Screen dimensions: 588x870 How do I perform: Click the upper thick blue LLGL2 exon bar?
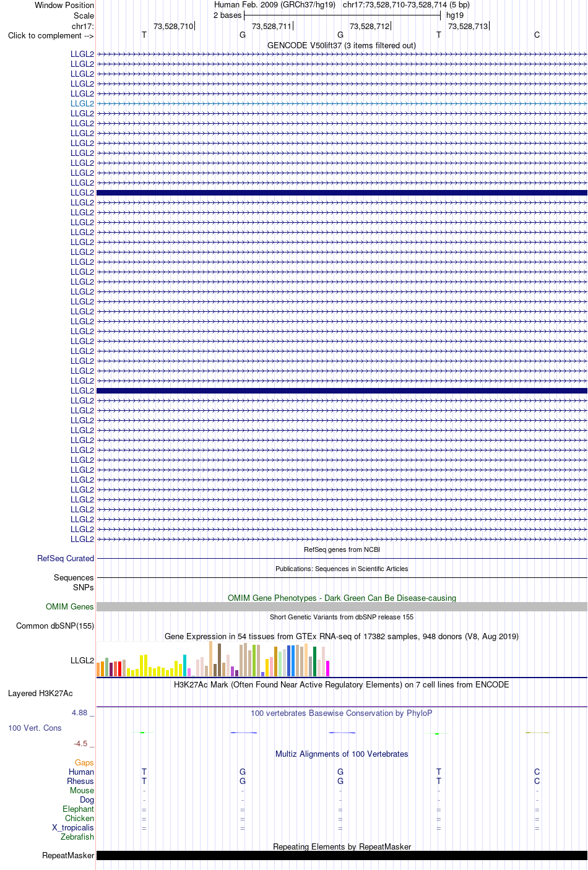click(342, 192)
